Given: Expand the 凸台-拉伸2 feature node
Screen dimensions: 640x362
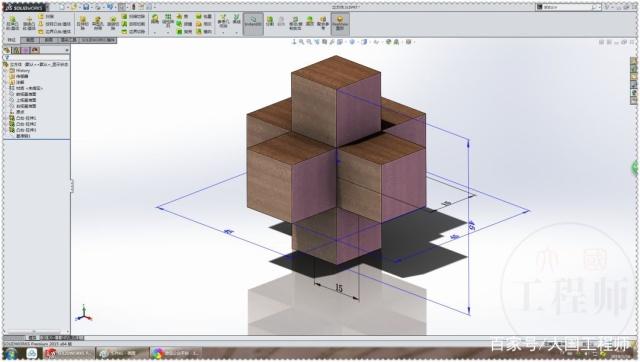Looking at the screenshot, I should 6,124.
